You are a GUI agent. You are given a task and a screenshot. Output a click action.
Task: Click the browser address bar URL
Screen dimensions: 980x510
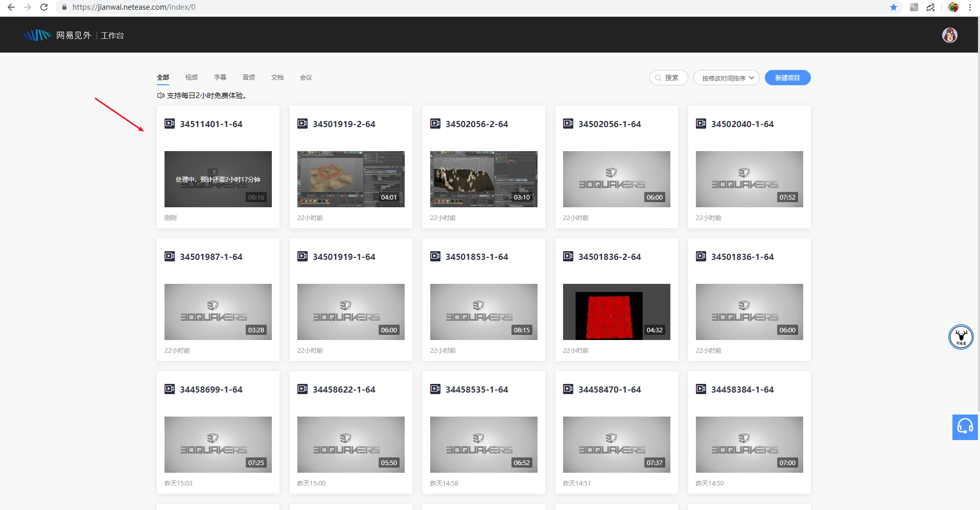point(134,7)
